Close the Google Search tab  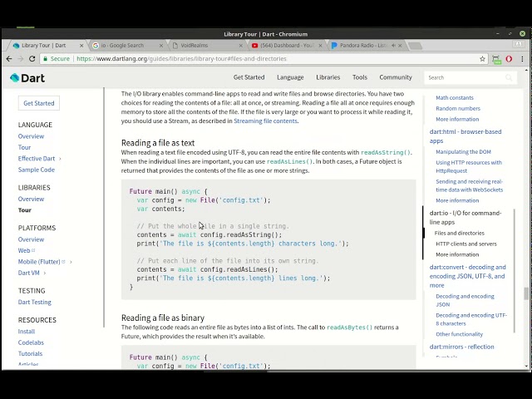161,45
